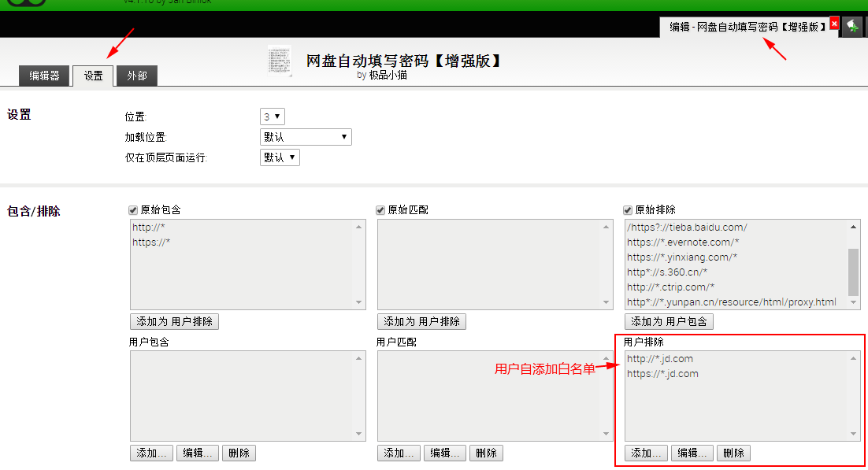Switch to the 编辑器 tab
Image resolution: width=868 pixels, height=470 pixels.
[44, 76]
